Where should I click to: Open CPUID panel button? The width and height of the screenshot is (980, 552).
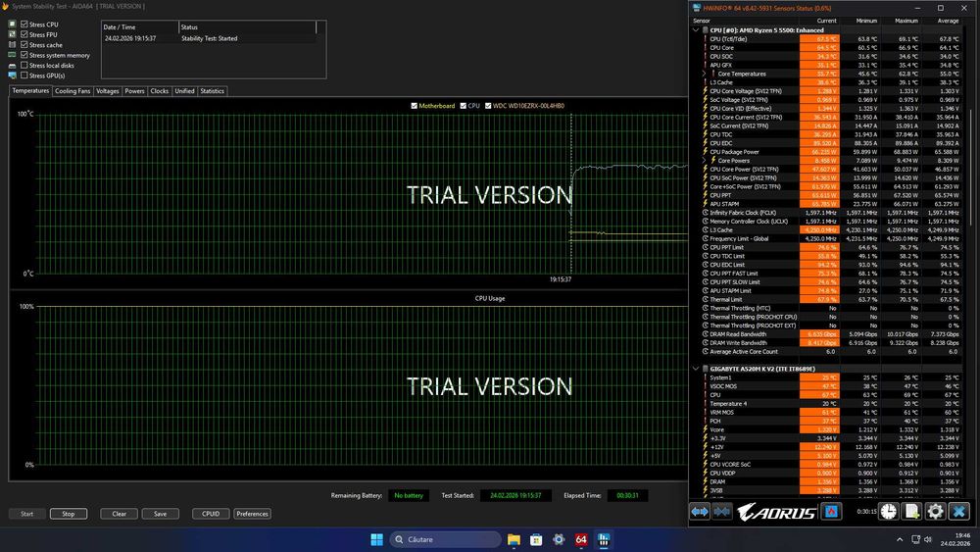[x=211, y=514]
